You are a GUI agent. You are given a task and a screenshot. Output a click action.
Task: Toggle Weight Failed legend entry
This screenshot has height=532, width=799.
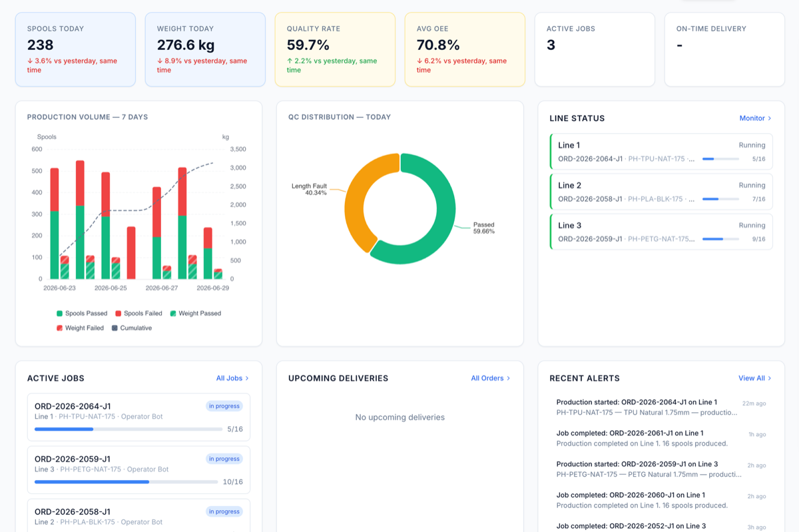[80, 328]
